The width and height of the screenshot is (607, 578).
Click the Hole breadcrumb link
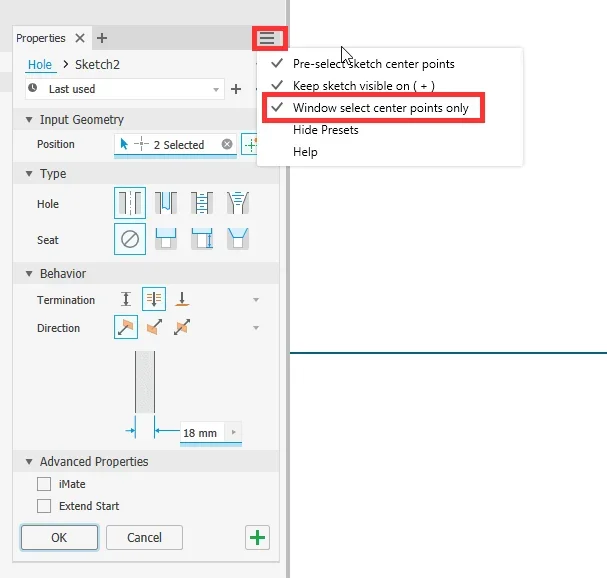(40, 64)
